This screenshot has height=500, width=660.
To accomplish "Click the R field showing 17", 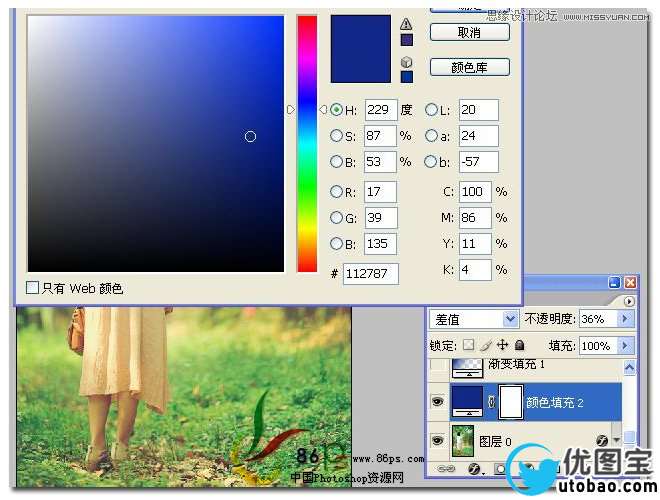I will point(380,192).
